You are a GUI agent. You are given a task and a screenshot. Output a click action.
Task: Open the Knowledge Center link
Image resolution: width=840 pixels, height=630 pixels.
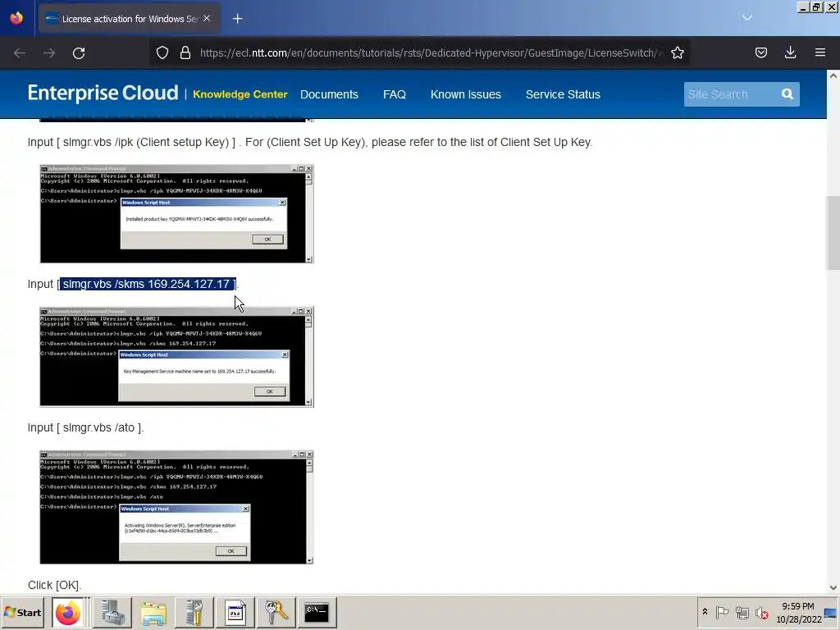point(240,94)
